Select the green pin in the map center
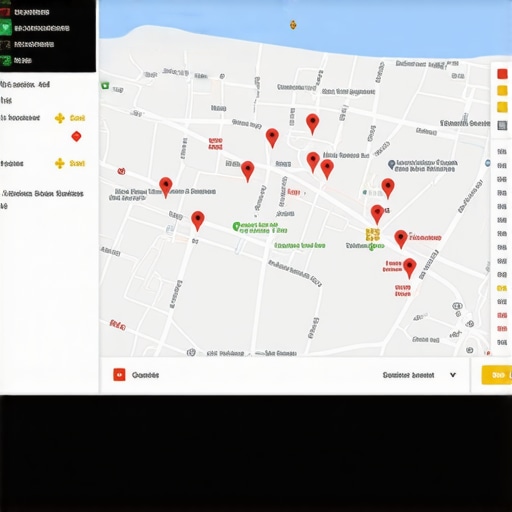Image resolution: width=512 pixels, height=512 pixels. (236, 227)
